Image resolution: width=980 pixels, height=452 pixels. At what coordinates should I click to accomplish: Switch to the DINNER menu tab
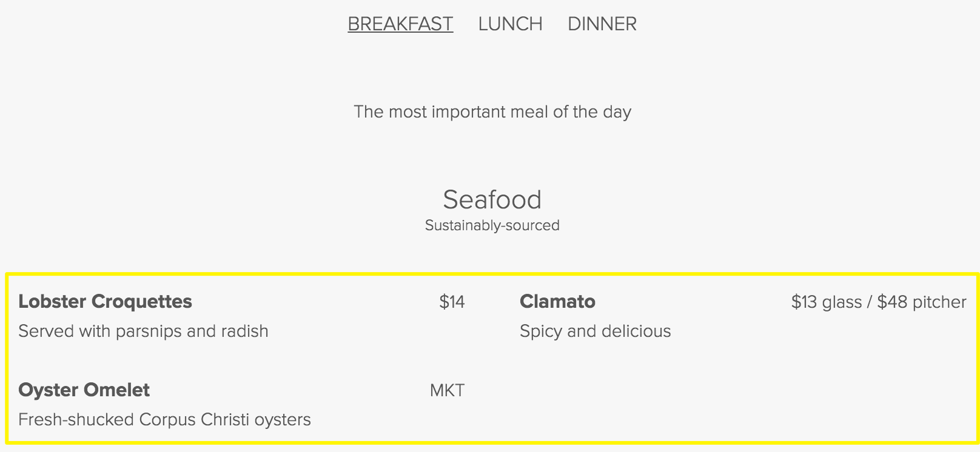click(602, 24)
